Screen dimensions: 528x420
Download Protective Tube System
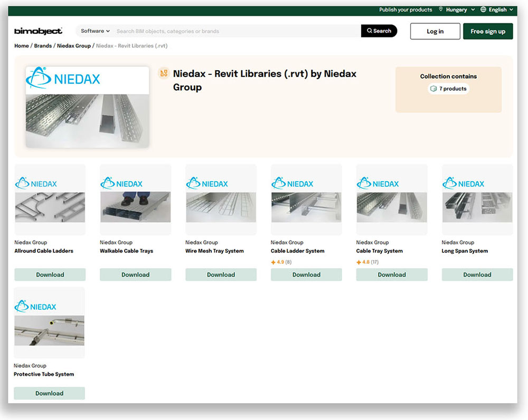click(x=49, y=394)
